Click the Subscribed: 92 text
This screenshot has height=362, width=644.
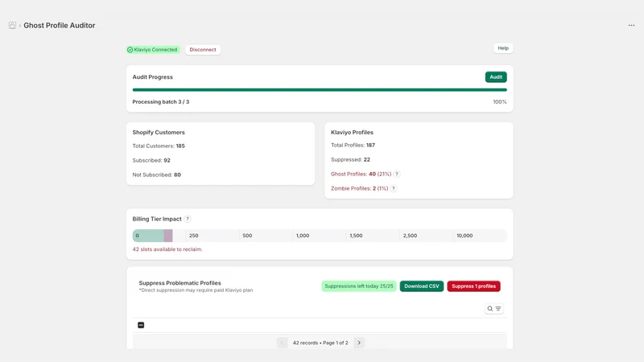(x=151, y=160)
